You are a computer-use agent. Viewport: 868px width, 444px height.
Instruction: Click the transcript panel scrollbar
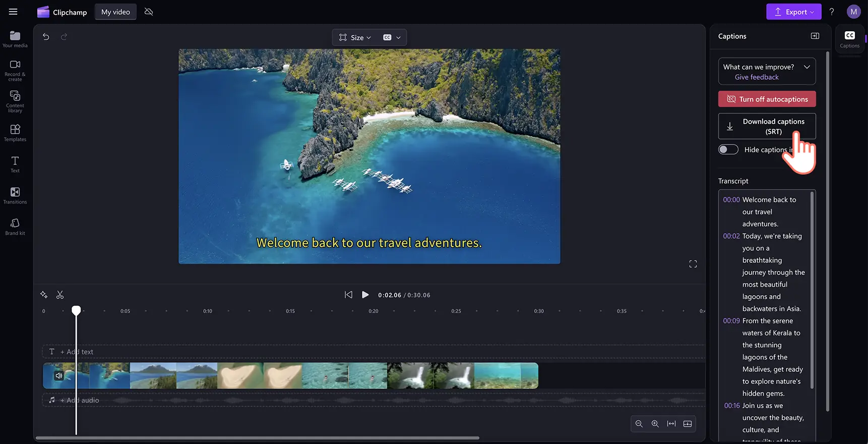point(812,291)
